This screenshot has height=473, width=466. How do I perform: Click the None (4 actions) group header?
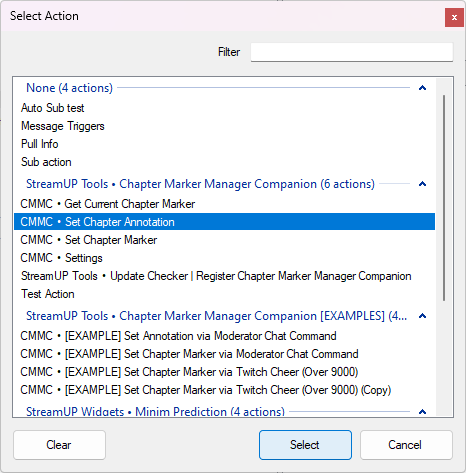click(69, 88)
